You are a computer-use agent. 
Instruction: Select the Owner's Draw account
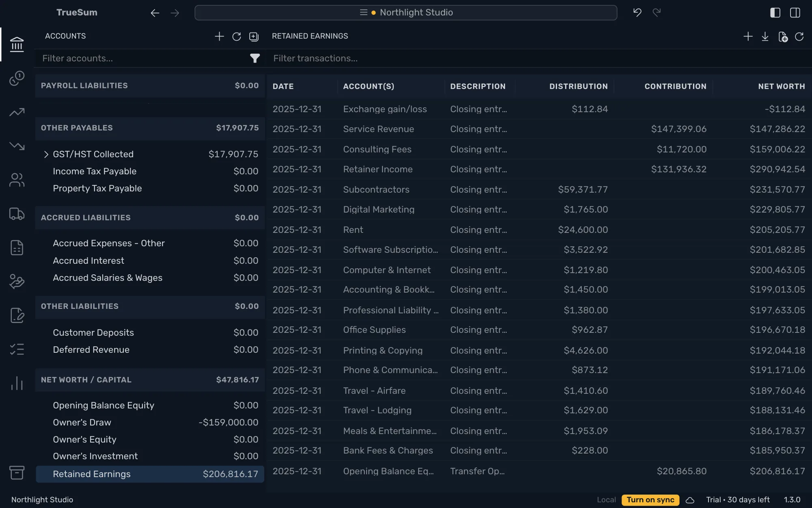point(150,423)
